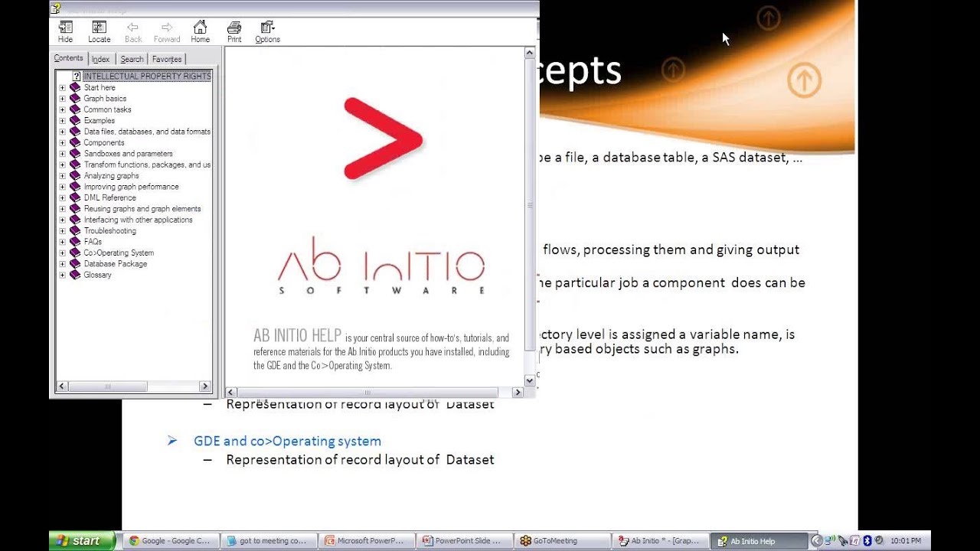980x551 pixels.
Task: Select the Database Package book icon
Action: point(75,264)
